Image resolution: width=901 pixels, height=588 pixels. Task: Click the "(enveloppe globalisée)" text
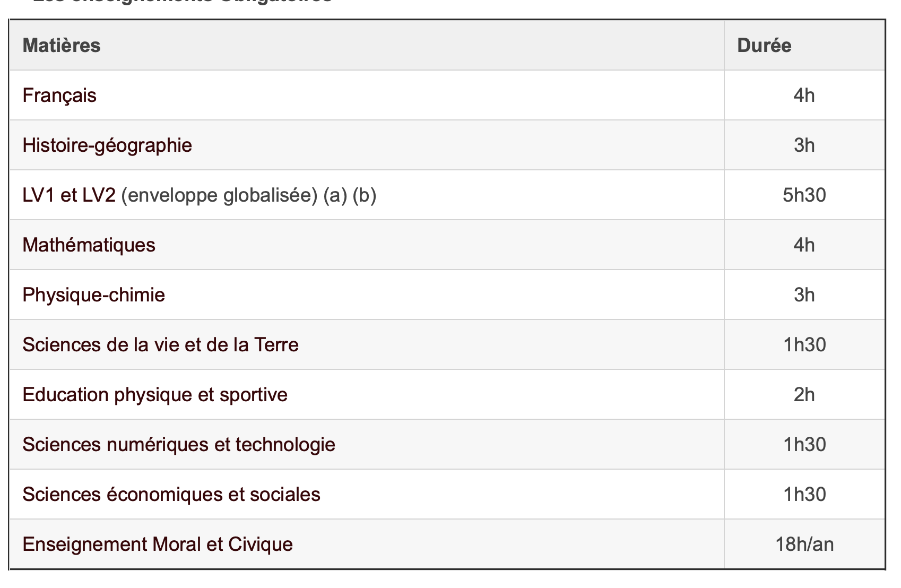pos(219,195)
